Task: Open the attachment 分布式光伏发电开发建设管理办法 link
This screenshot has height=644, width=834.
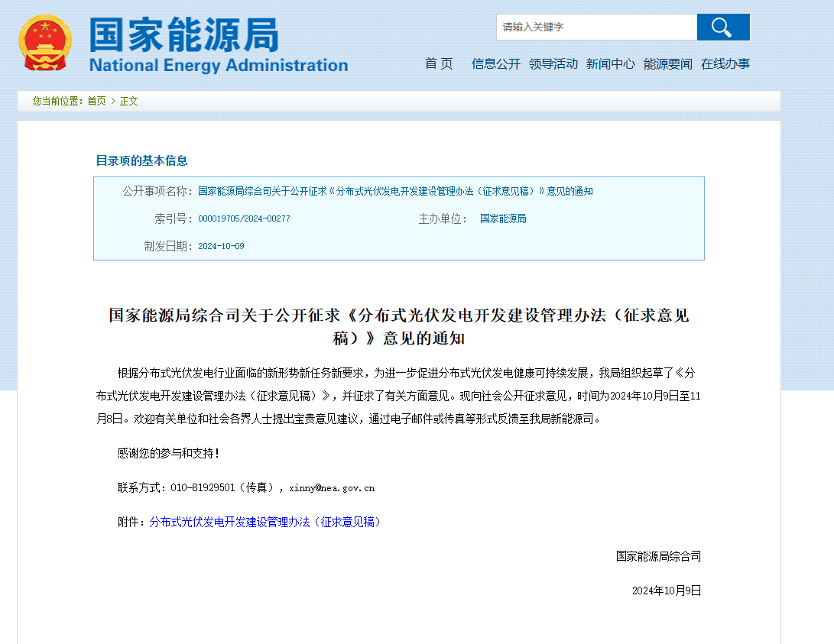Action: [x=265, y=522]
